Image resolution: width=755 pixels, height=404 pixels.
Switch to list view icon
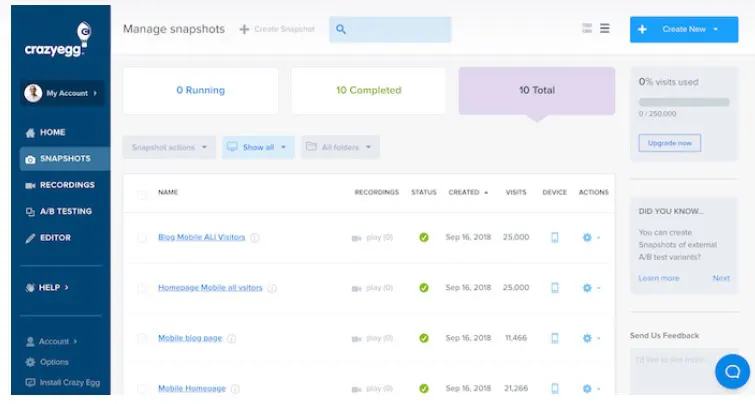pyautogui.click(x=605, y=28)
